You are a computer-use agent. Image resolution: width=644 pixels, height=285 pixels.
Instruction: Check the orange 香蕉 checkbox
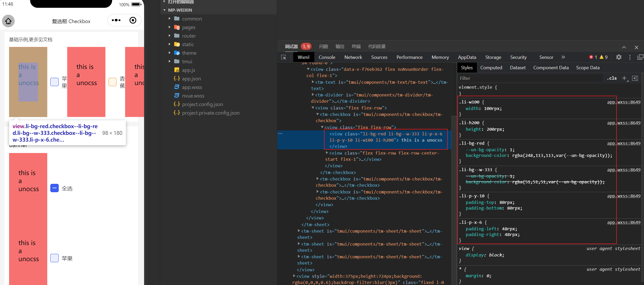[112, 82]
